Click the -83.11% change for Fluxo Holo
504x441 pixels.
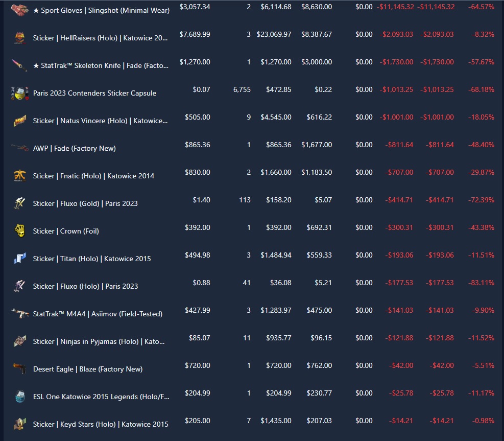coord(481,283)
